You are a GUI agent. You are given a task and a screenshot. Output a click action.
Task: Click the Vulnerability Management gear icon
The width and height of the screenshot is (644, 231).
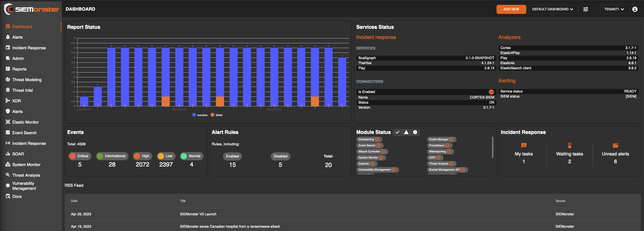coord(8,186)
